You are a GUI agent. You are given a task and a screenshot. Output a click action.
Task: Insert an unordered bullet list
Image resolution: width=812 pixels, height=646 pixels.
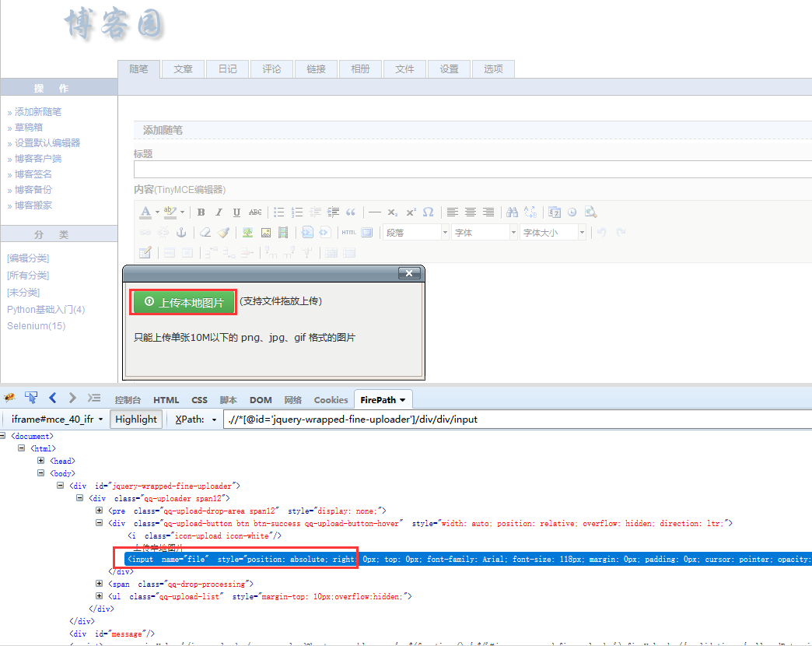click(278, 212)
